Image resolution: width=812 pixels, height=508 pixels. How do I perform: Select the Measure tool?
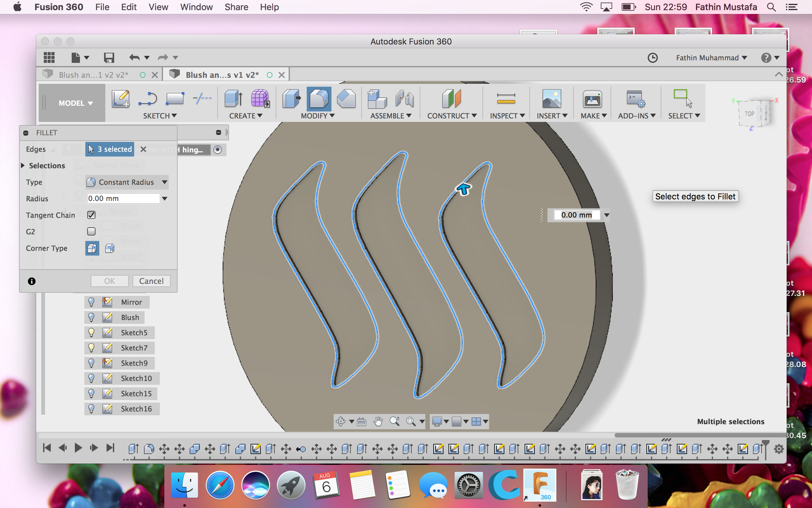(506, 98)
